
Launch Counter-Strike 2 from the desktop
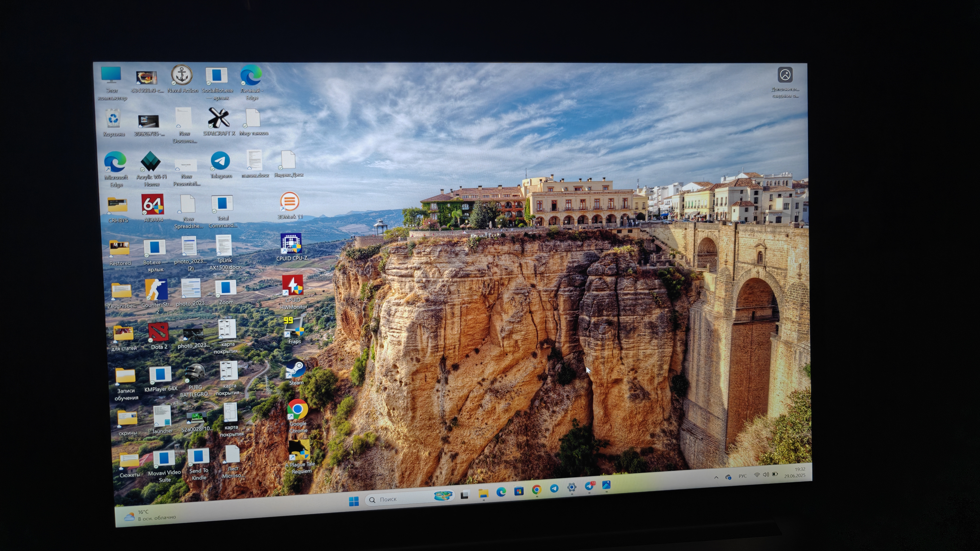point(157,297)
